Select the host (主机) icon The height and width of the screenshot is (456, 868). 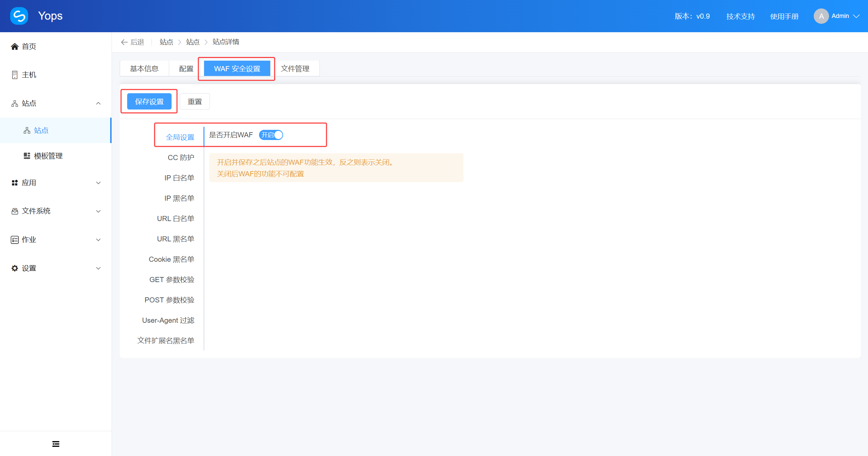pos(15,75)
